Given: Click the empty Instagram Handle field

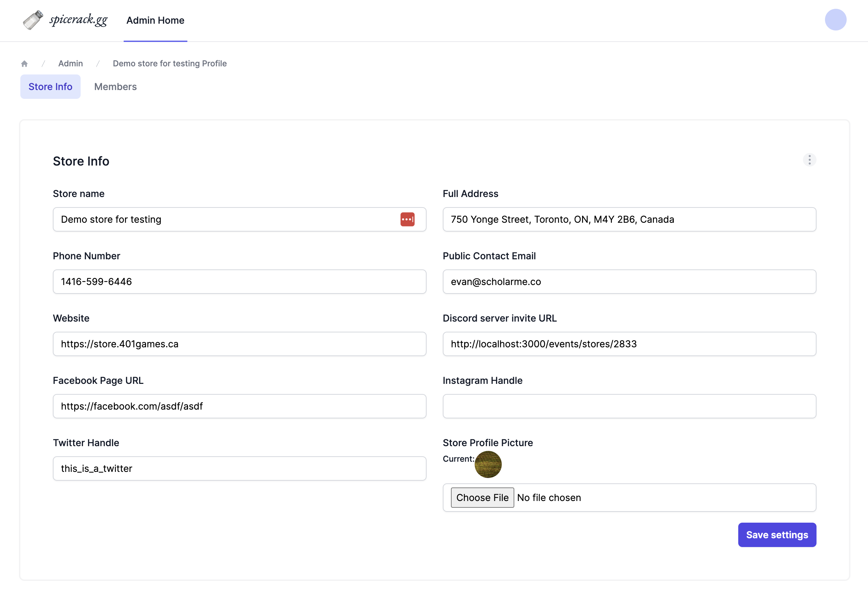Looking at the screenshot, I should [629, 406].
